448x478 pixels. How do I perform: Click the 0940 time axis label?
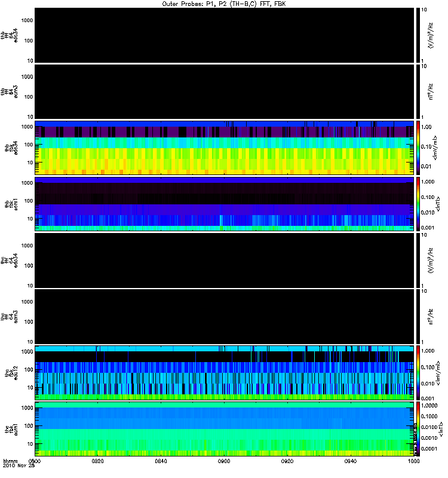tap(351, 461)
